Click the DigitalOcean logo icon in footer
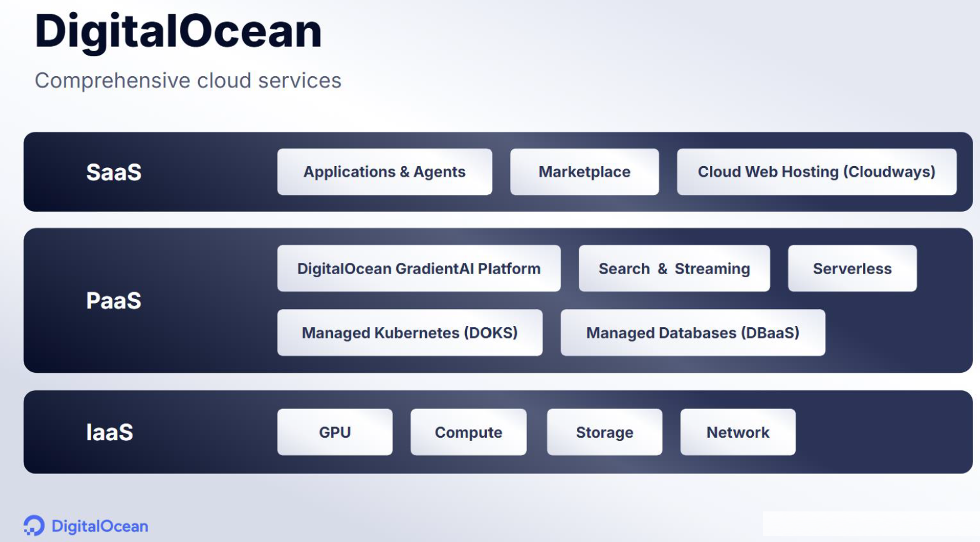Image resolution: width=980 pixels, height=542 pixels. 34,526
